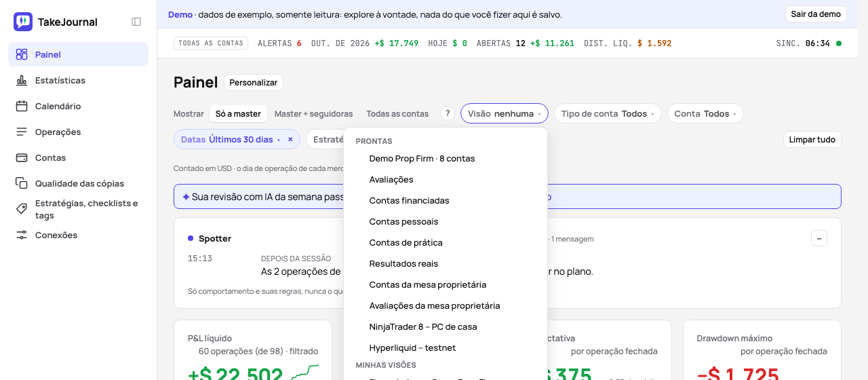Click the ALERTAS 6 indicator
The height and width of the screenshot is (380, 868).
pyautogui.click(x=279, y=43)
